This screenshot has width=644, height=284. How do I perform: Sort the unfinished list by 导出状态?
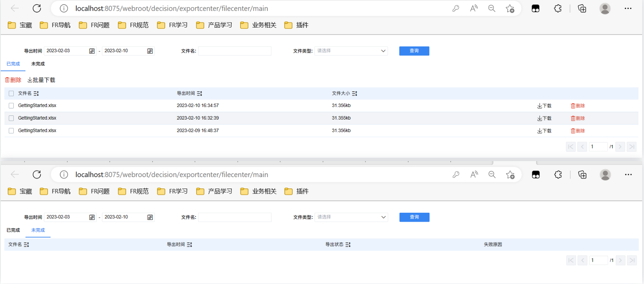click(x=348, y=245)
